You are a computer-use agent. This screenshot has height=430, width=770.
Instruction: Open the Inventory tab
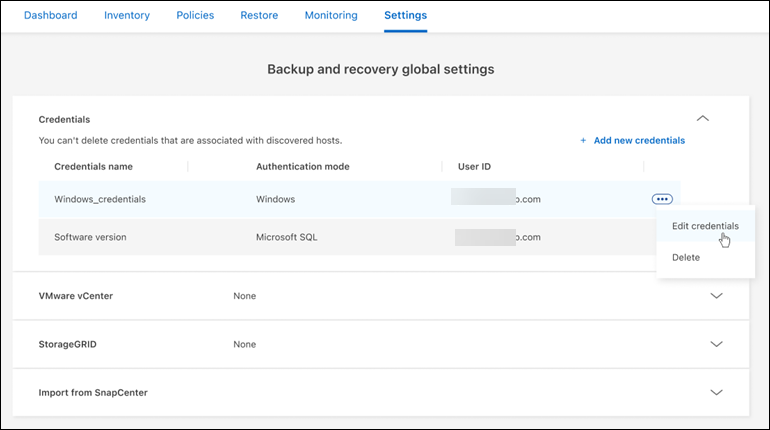[127, 16]
